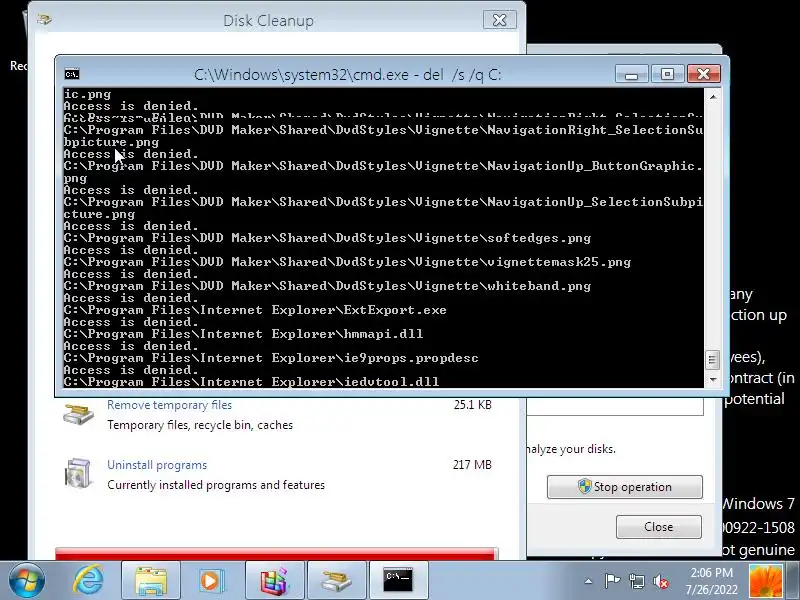Click the cmd scrollbar down arrow
Image resolution: width=800 pixels, height=600 pixels.
pos(713,380)
